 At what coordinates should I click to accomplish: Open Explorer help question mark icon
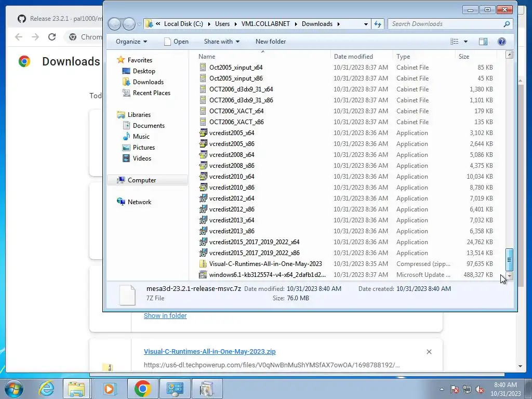click(502, 42)
